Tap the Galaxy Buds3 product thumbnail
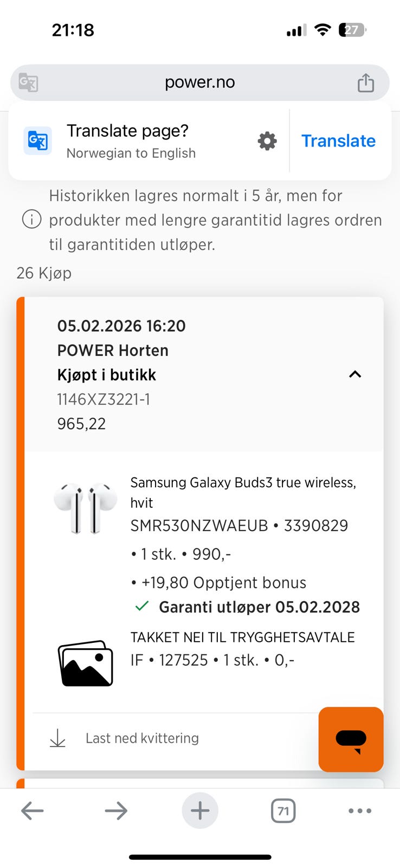Image resolution: width=400 pixels, height=868 pixels. point(86,508)
